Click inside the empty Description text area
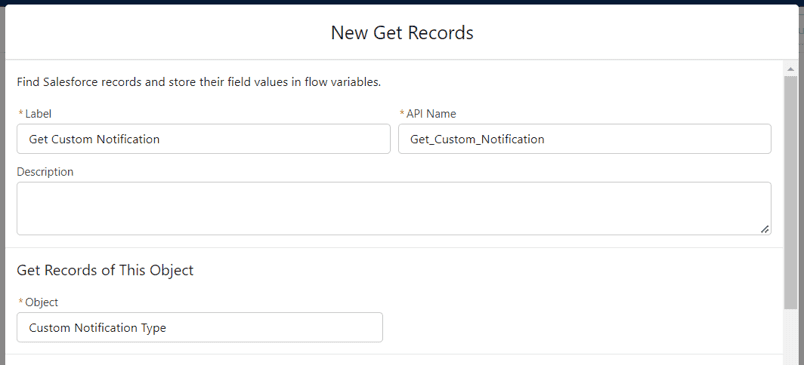 point(394,209)
